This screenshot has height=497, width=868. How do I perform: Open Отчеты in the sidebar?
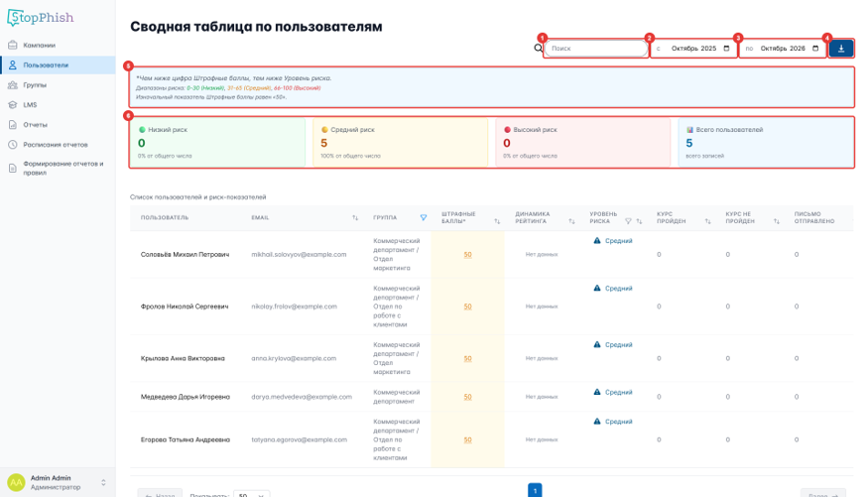coord(35,125)
